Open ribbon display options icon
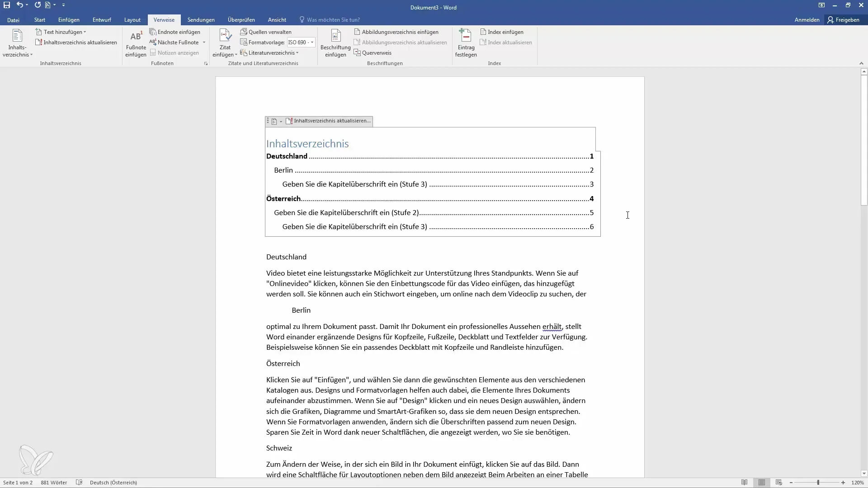868x488 pixels. pyautogui.click(x=821, y=5)
